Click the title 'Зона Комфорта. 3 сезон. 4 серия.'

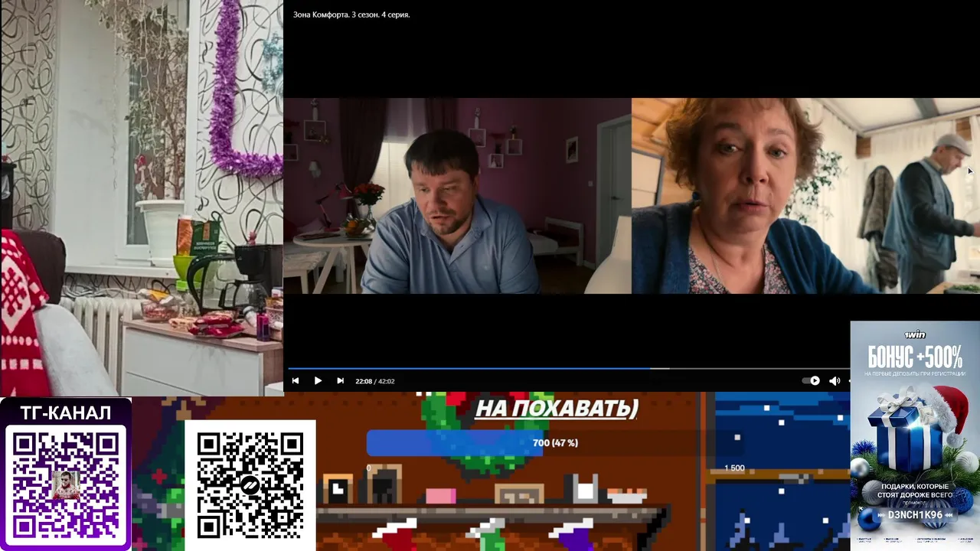(351, 15)
